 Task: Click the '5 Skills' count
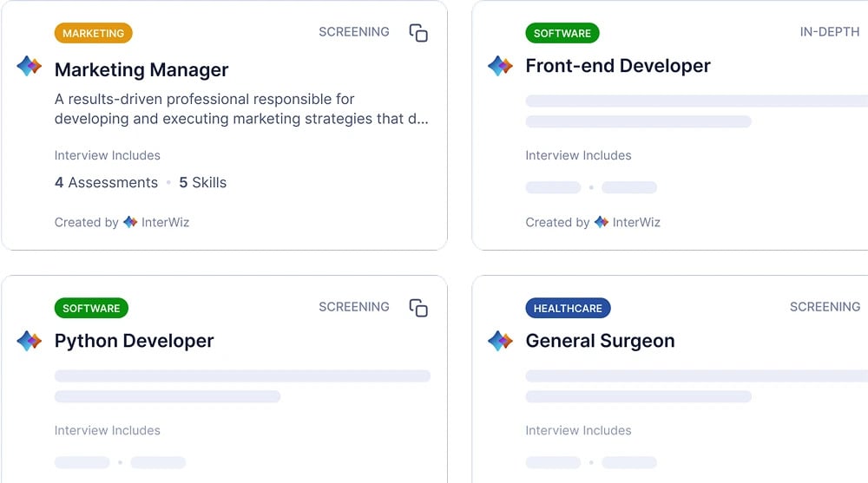(202, 182)
